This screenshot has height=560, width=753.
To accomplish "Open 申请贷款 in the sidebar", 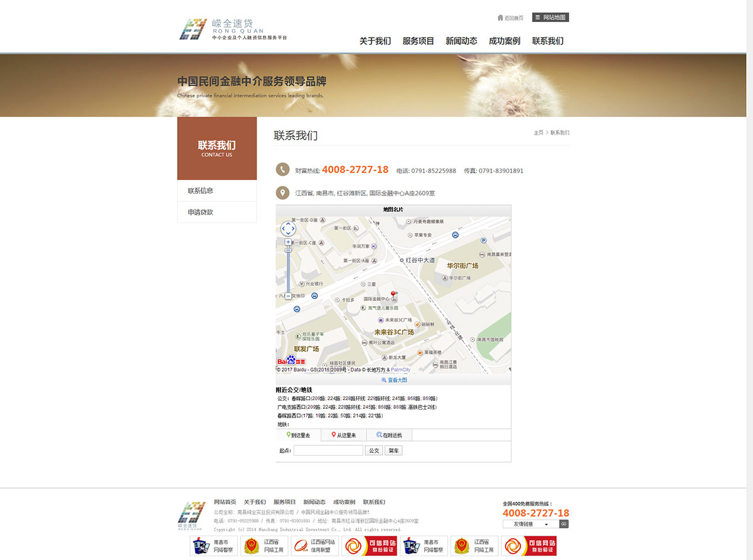I will (201, 212).
